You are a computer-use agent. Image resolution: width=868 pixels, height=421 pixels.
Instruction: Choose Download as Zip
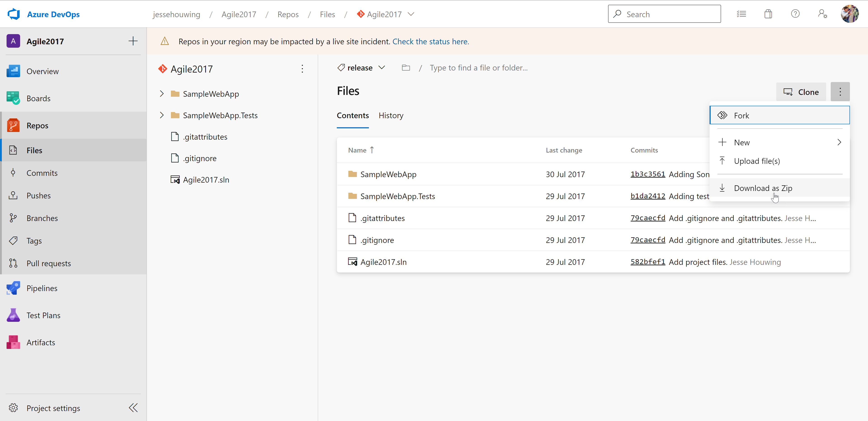(780, 188)
